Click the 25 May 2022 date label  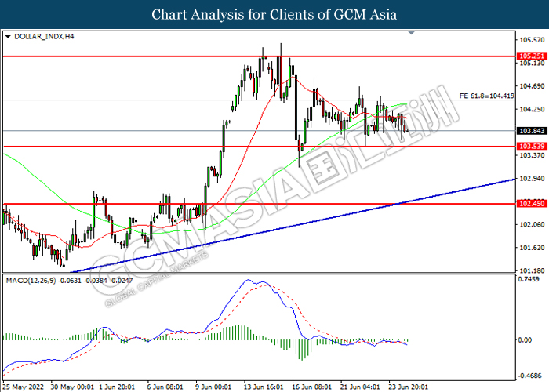point(23,387)
